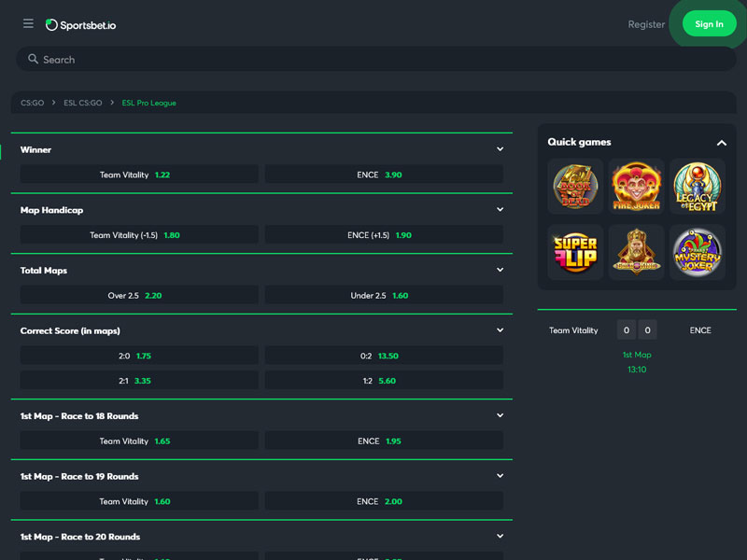This screenshot has height=560, width=747.
Task: Go to CS:GO breadcrumb
Action: [33, 103]
